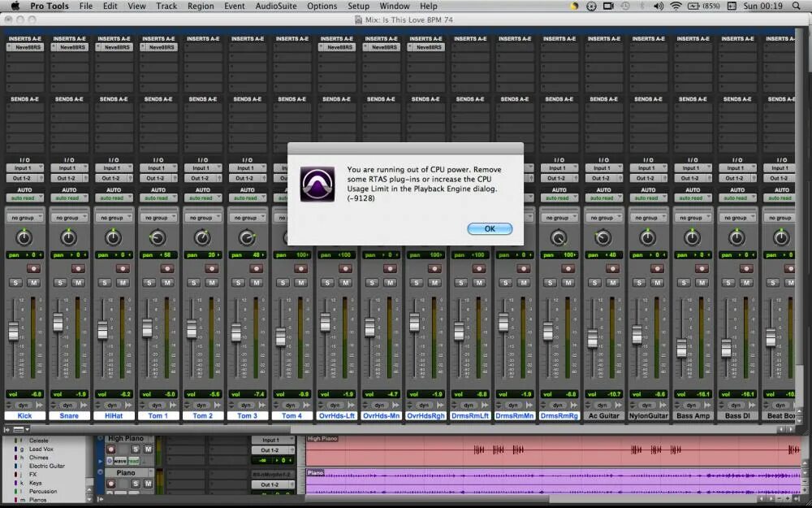Viewport: 812px width, 508px height.
Task: Open the AudioSuite menu
Action: (276, 7)
